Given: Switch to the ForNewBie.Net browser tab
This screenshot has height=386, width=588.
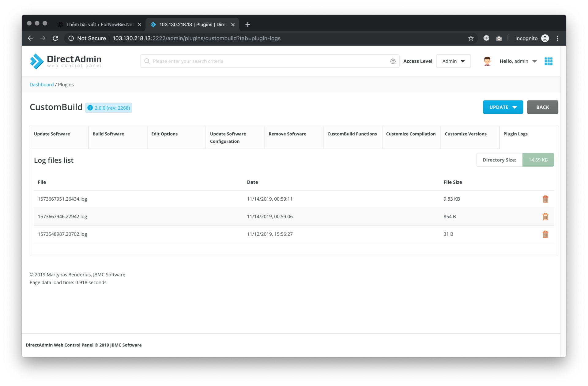Looking at the screenshot, I should [100, 25].
